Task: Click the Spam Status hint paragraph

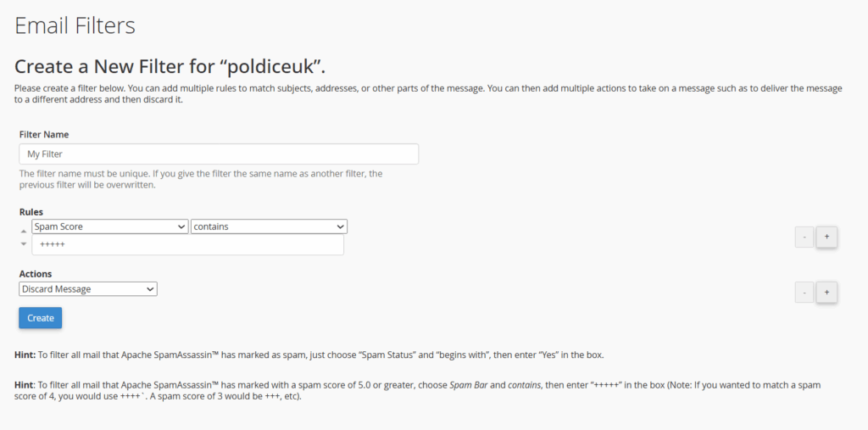Action: coord(309,355)
